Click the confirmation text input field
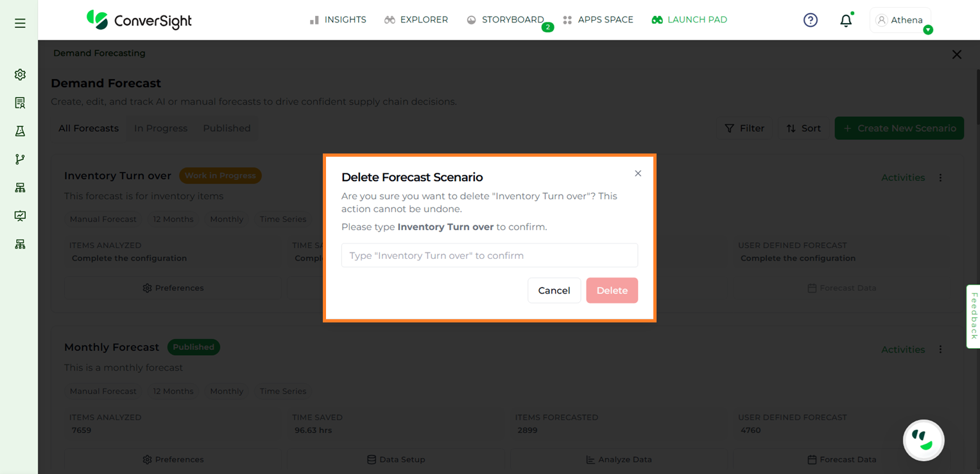This screenshot has width=980, height=474. click(x=489, y=256)
